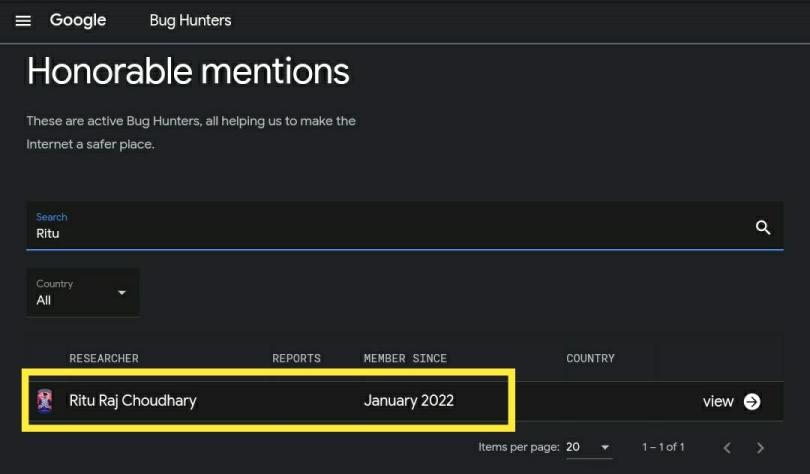810x474 pixels.
Task: Click the Google logo
Action: [78, 20]
